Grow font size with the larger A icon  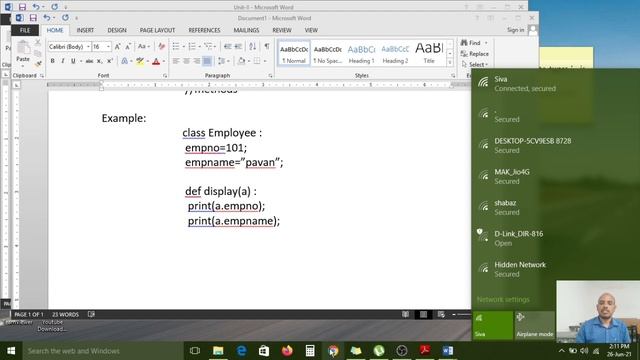[118, 47]
